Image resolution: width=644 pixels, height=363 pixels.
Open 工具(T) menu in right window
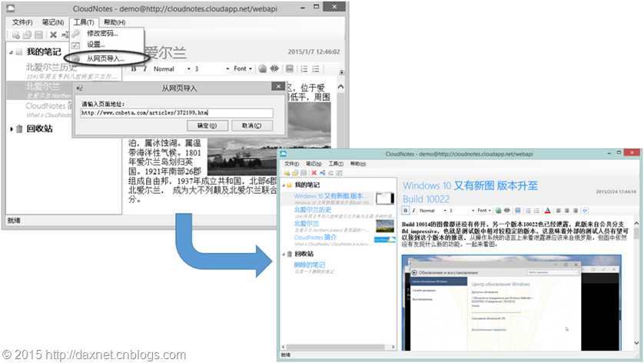[x=336, y=164]
